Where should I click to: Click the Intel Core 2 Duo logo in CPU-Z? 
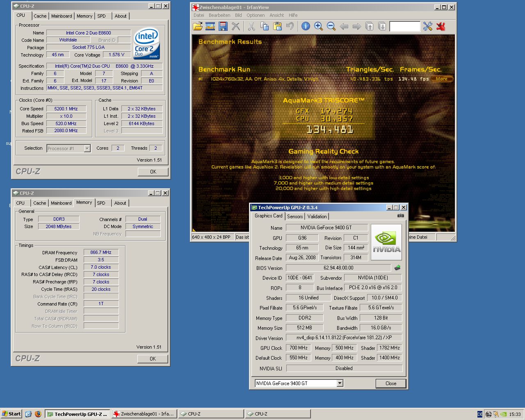pyautogui.click(x=146, y=43)
